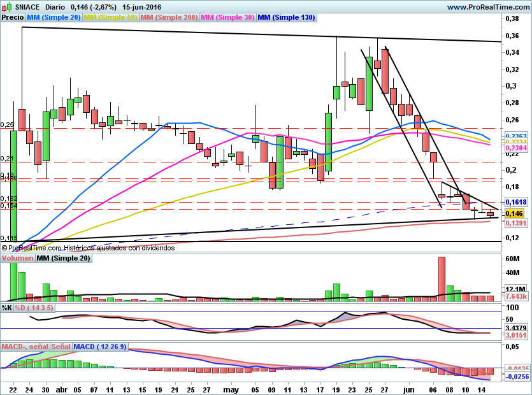Image resolution: width=532 pixels, height=395 pixels.
Task: Open the www.ProRealTime.com link
Action: pos(487,7)
